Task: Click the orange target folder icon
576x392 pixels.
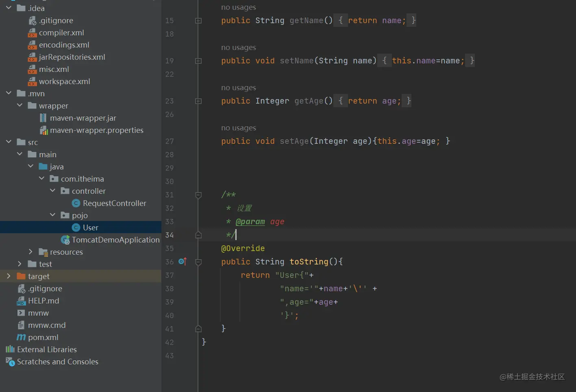Action: pos(21,276)
